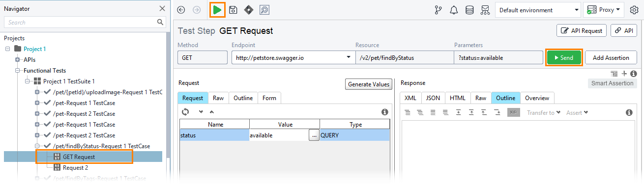Click the last outline icon before XS
Screen dimensions: 644x184
tap(497, 112)
